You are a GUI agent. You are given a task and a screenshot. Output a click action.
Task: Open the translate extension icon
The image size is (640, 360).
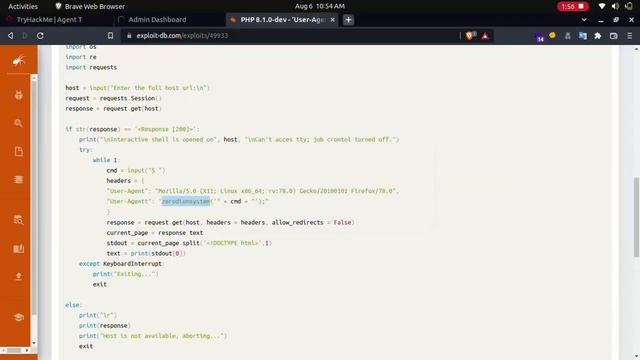click(x=582, y=36)
